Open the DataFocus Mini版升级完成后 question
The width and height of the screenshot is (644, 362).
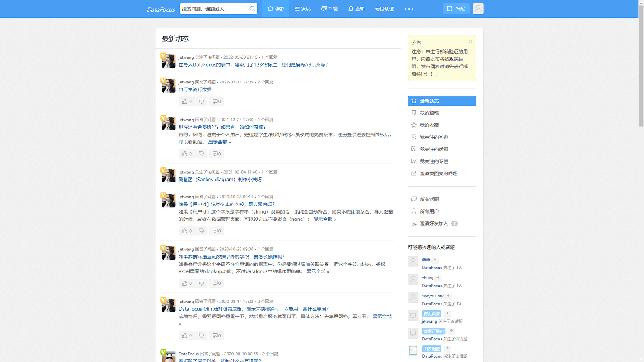pyautogui.click(x=254, y=309)
